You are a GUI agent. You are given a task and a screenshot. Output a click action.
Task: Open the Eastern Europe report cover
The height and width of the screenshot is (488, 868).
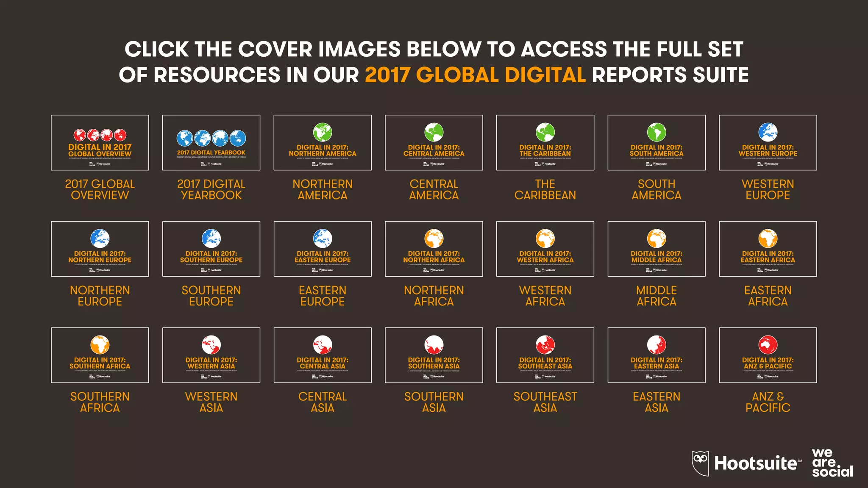tap(323, 249)
